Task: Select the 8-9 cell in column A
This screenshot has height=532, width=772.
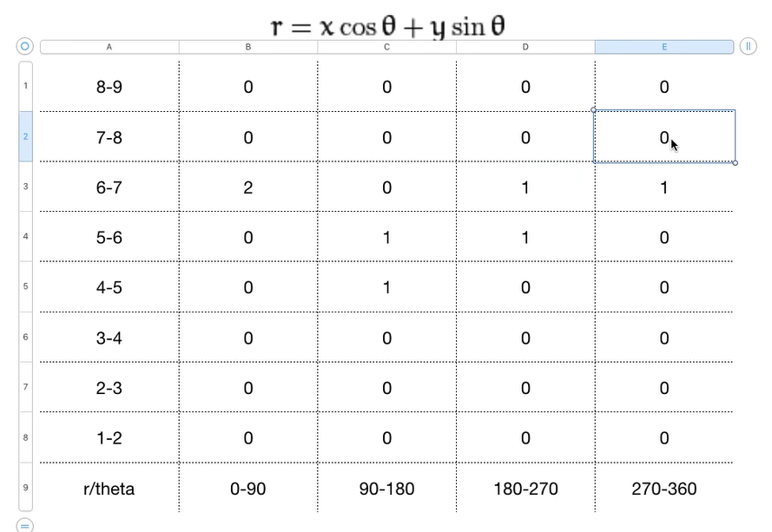Action: (x=109, y=87)
